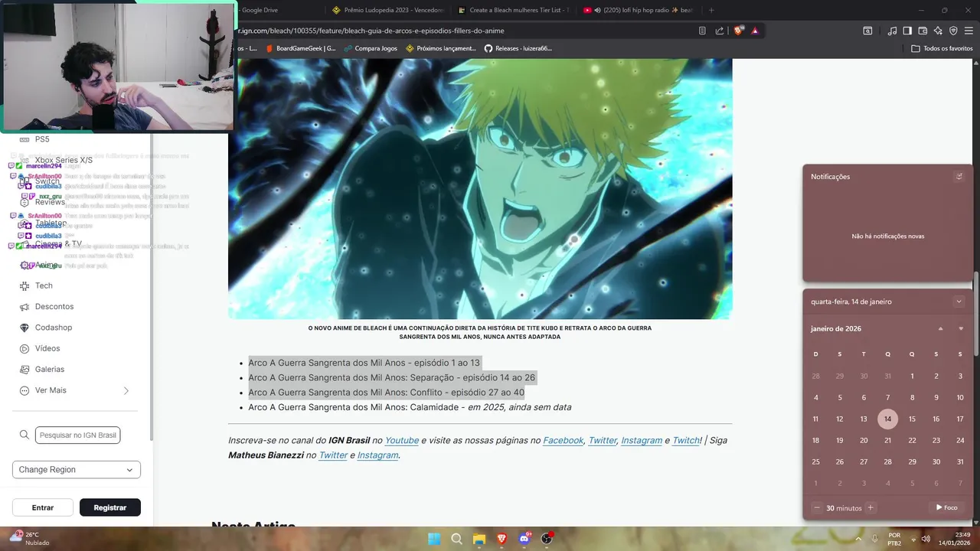This screenshot has height=551, width=980.
Task: Toggle the browser sidebar panel icon
Action: coord(907,31)
